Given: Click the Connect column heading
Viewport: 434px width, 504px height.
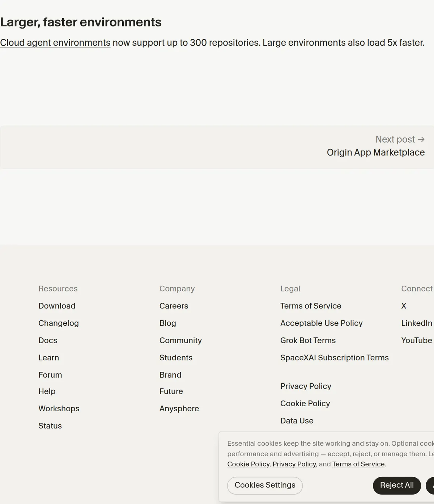Looking at the screenshot, I should coord(417,289).
